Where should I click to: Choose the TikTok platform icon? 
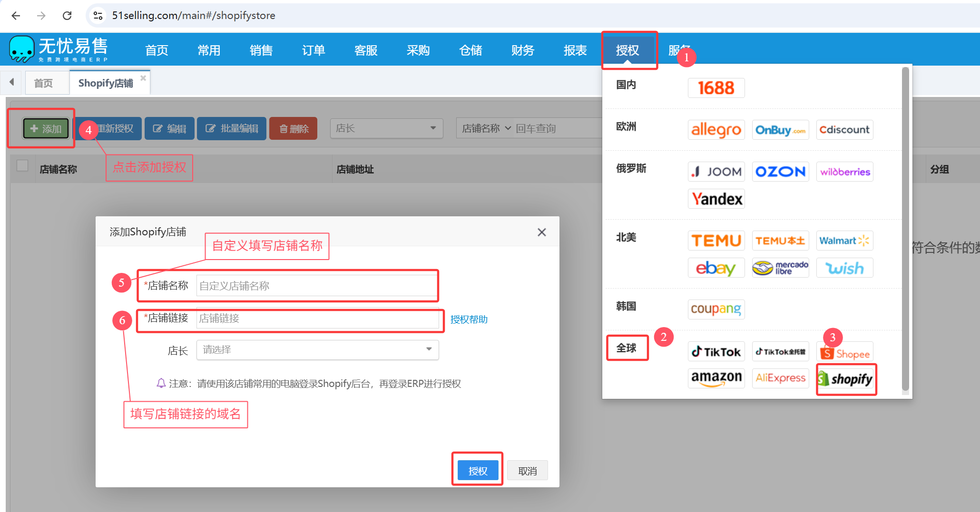tap(716, 352)
